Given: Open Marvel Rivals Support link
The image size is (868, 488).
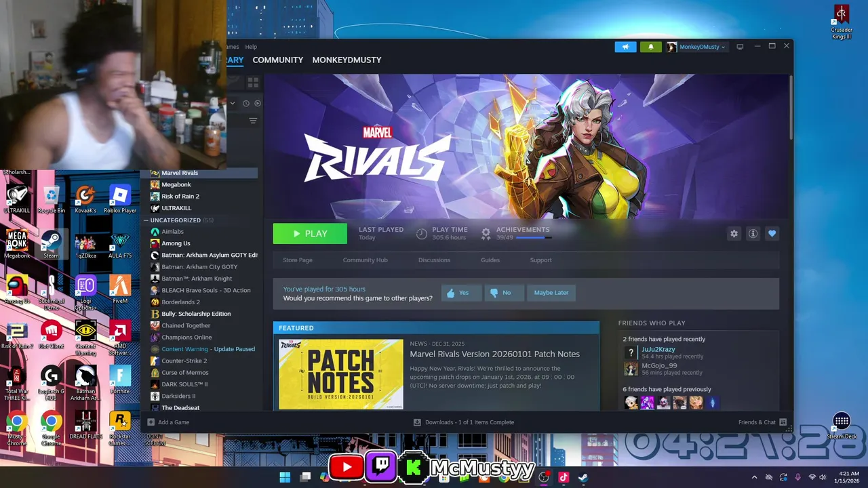Looking at the screenshot, I should pyautogui.click(x=540, y=260).
